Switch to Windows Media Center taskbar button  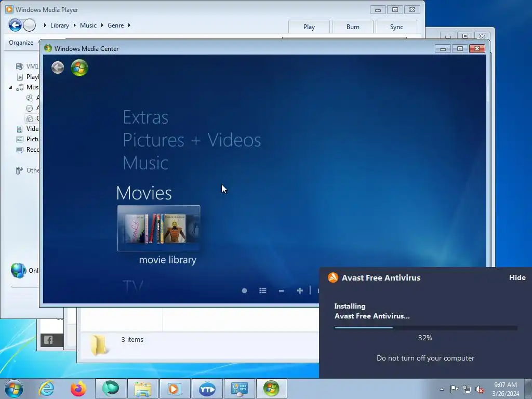[271, 389]
